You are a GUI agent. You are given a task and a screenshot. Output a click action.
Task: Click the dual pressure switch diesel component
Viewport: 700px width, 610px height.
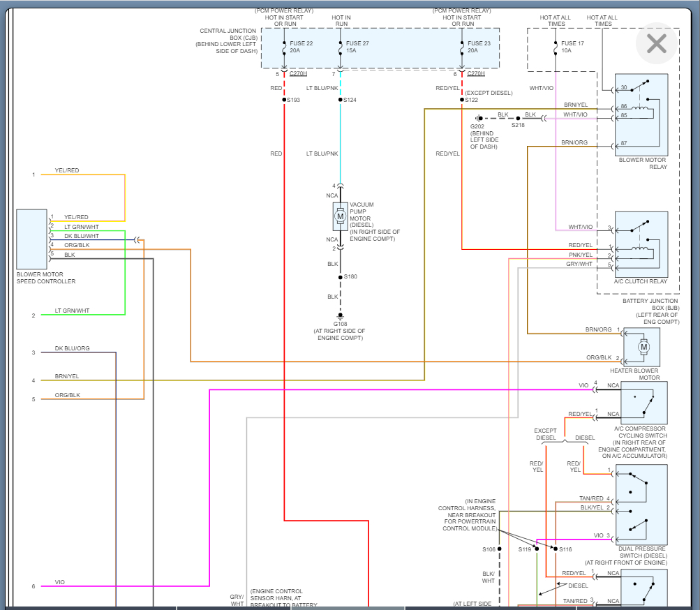coord(641,506)
